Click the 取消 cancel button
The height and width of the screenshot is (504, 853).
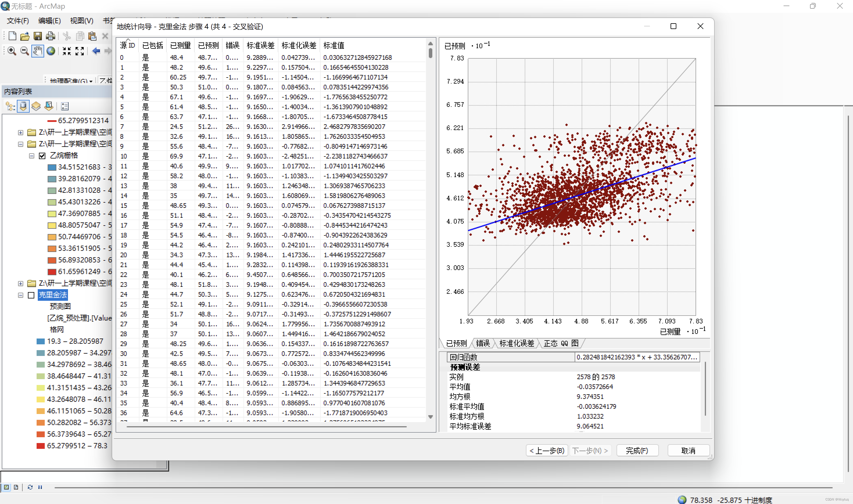688,451
